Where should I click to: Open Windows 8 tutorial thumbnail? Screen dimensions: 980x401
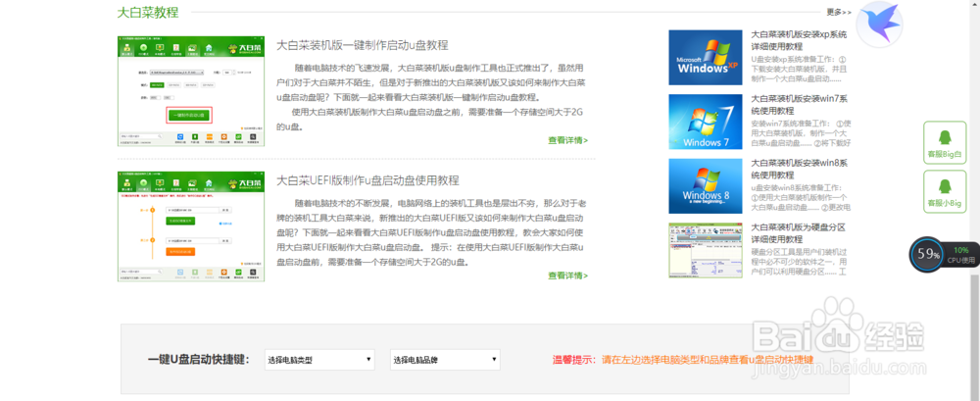(x=706, y=186)
